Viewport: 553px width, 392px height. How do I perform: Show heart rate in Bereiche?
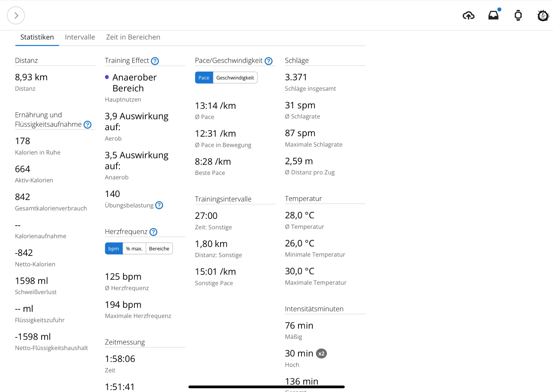click(159, 249)
